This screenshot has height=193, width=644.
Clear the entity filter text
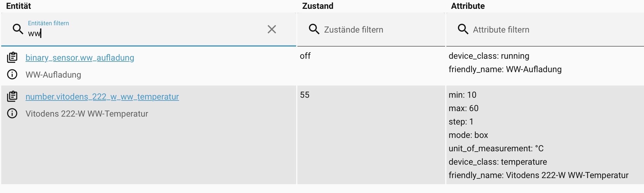point(272,29)
